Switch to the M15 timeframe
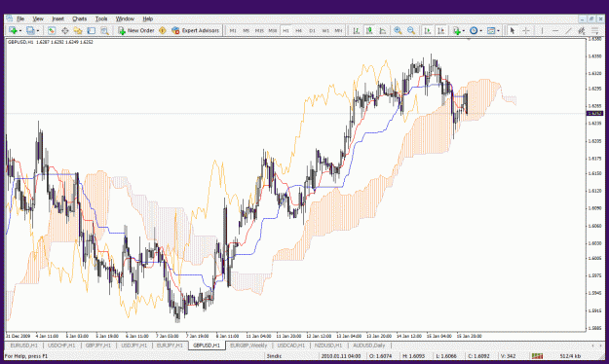The image size is (609, 364). coord(259,30)
